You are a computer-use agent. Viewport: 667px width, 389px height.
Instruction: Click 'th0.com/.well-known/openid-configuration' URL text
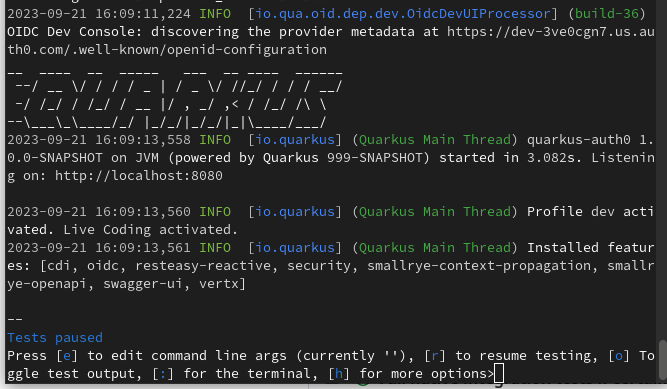click(x=167, y=50)
